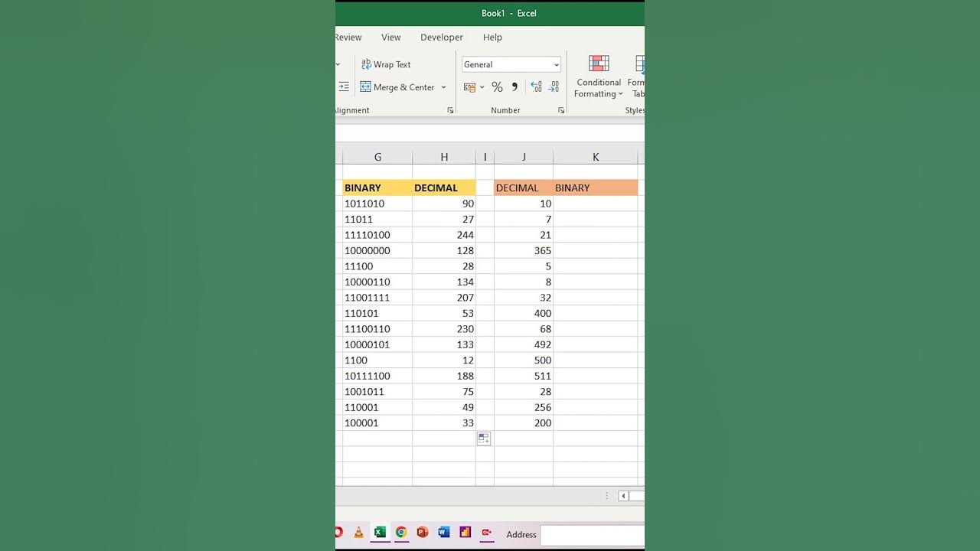
Task: Switch to the Developer tab
Action: pos(442,37)
